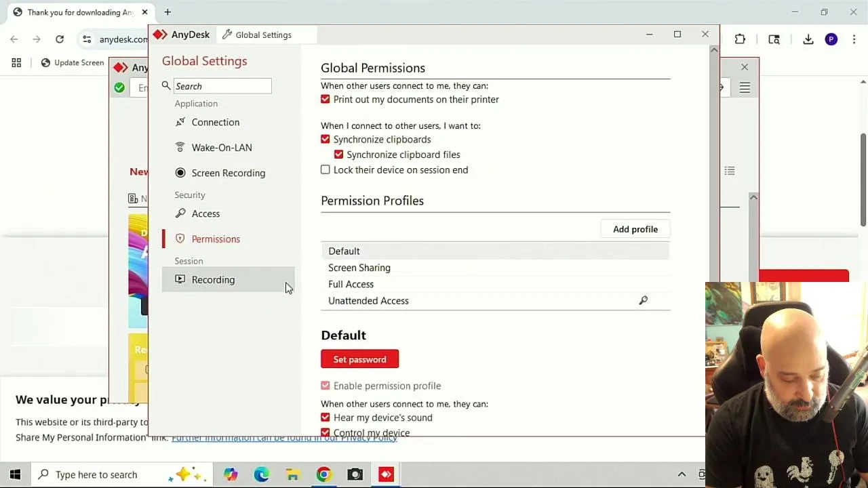The width and height of the screenshot is (868, 488).
Task: Close the Thank you for downloading tab
Action: click(x=144, y=12)
